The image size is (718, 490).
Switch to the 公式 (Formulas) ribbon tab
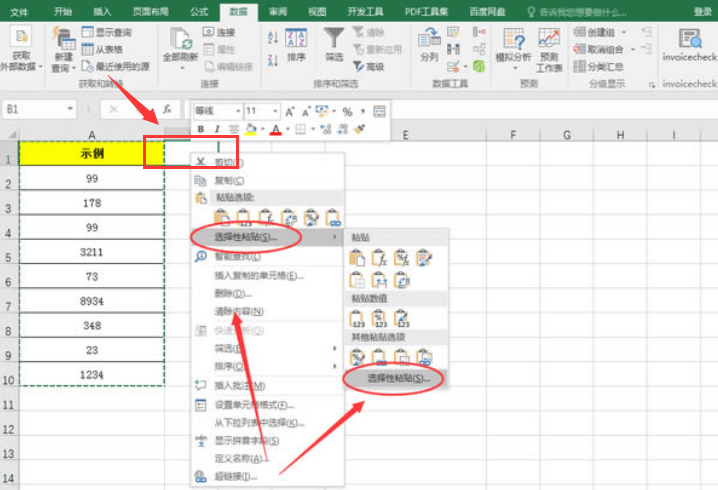click(199, 11)
